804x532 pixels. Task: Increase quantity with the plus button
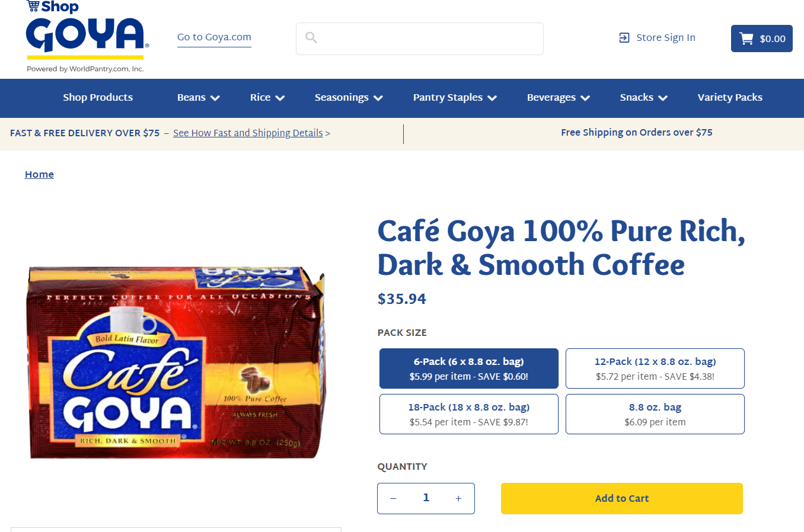click(x=458, y=498)
